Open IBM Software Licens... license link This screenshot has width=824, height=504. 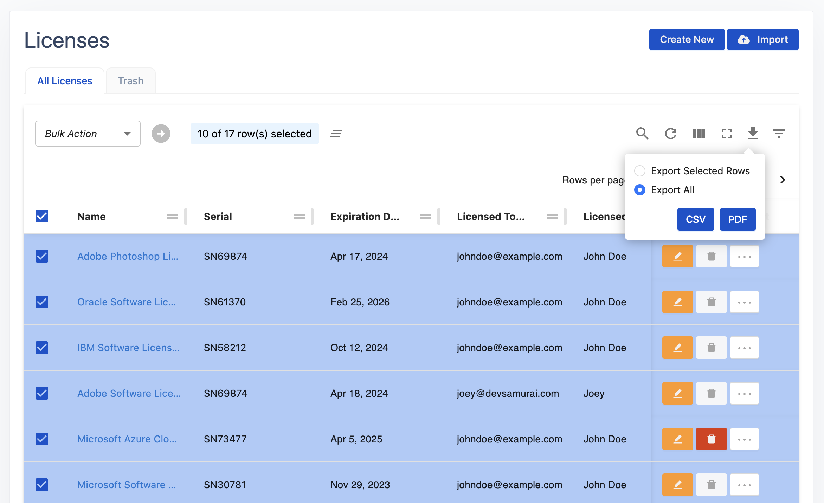(128, 348)
